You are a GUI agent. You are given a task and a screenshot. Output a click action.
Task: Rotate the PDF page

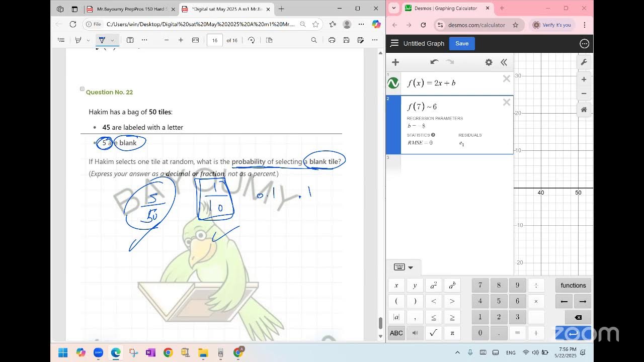(x=252, y=40)
